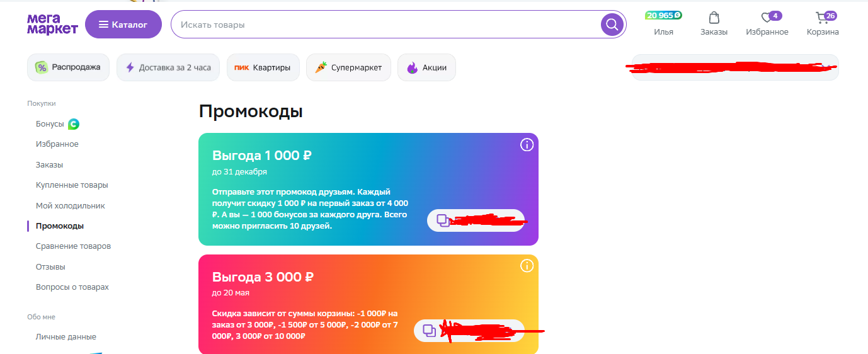The image size is (868, 354).
Task: Click the search magnifier icon
Action: [612, 25]
